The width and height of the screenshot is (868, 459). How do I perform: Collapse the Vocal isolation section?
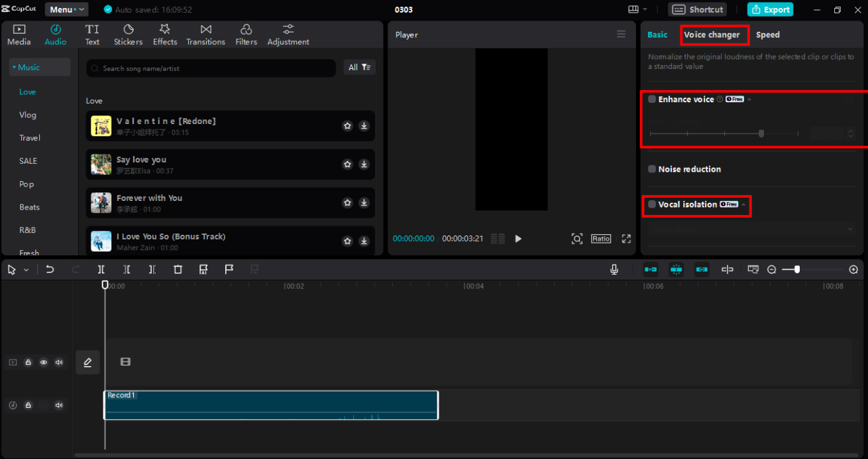point(743,204)
